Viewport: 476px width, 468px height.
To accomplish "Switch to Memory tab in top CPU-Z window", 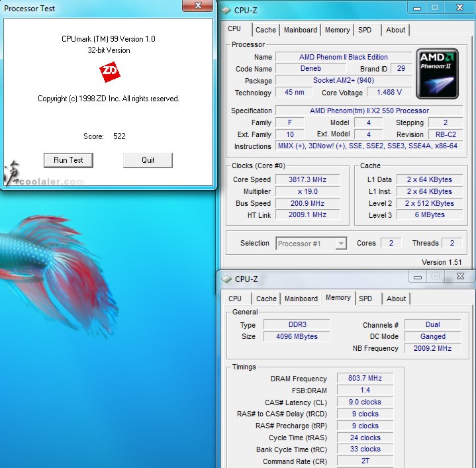I will click(337, 30).
